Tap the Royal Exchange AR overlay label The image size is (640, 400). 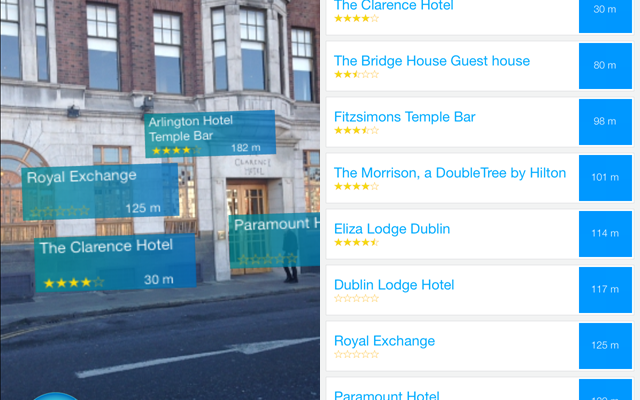click(100, 191)
